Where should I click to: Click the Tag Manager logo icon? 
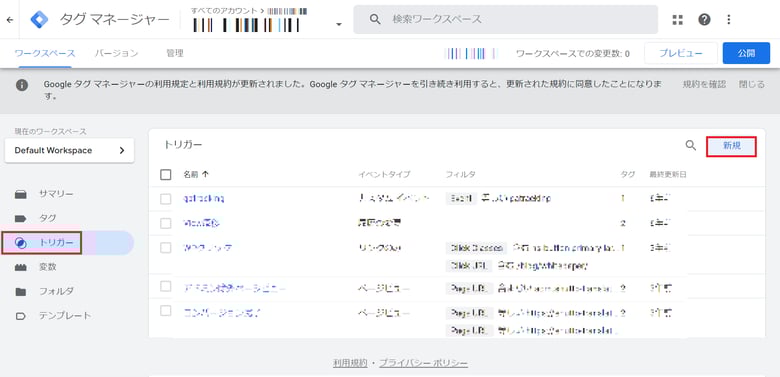(39, 19)
